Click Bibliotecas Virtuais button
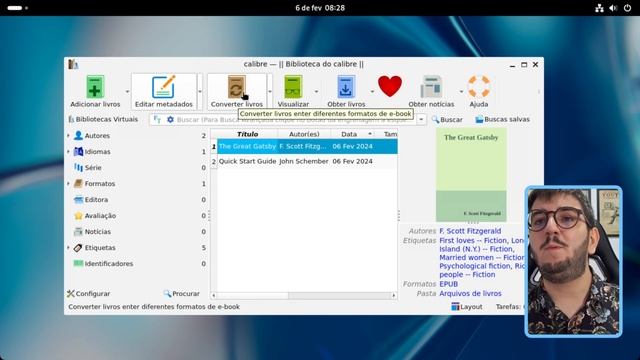The image size is (640, 360). [x=103, y=119]
